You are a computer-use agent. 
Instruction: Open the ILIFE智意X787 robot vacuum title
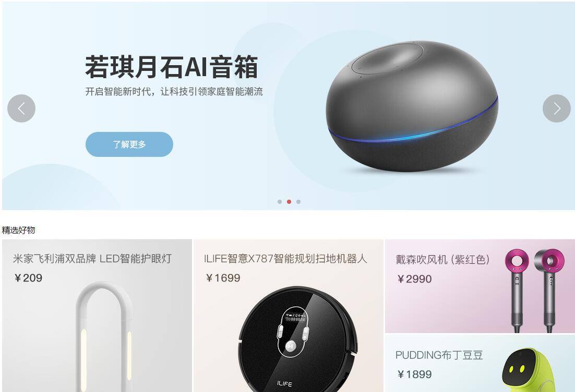coord(285,259)
